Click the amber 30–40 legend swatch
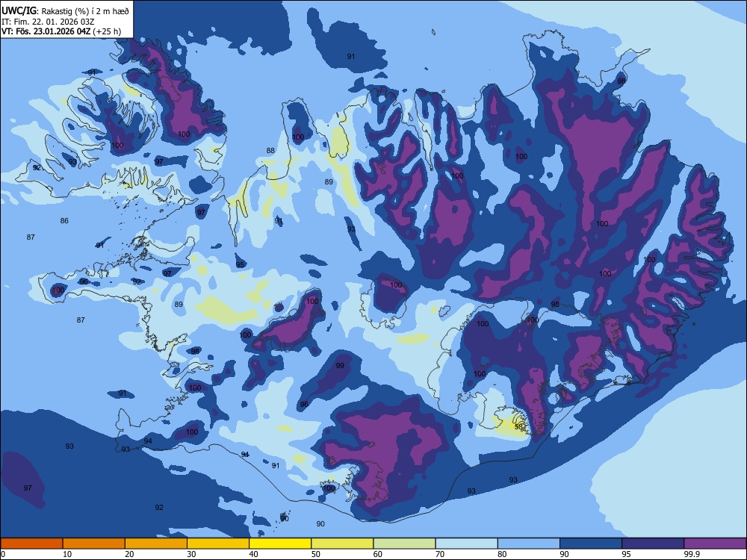Image resolution: width=747 pixels, height=560 pixels. click(x=218, y=544)
